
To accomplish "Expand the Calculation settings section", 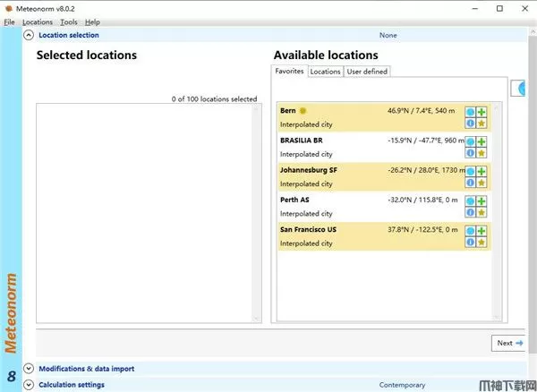I will tap(29, 385).
